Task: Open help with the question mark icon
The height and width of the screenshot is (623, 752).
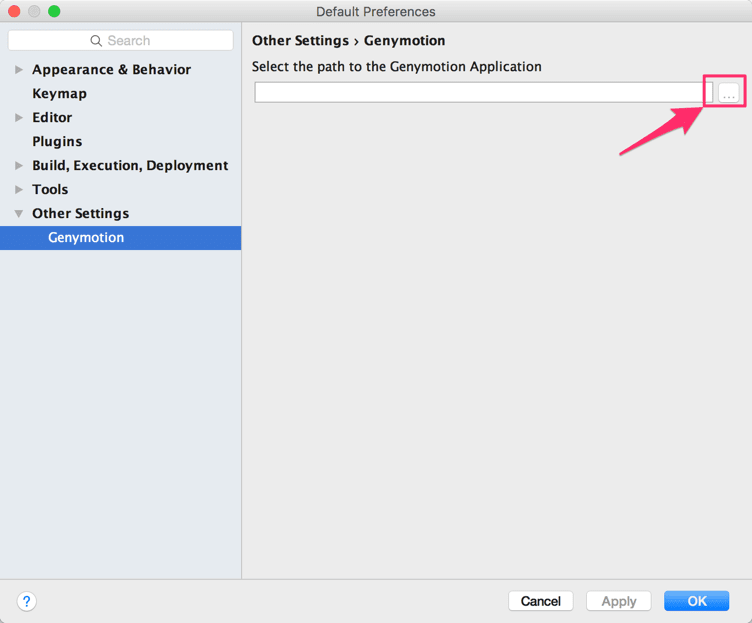Action: pos(27,601)
